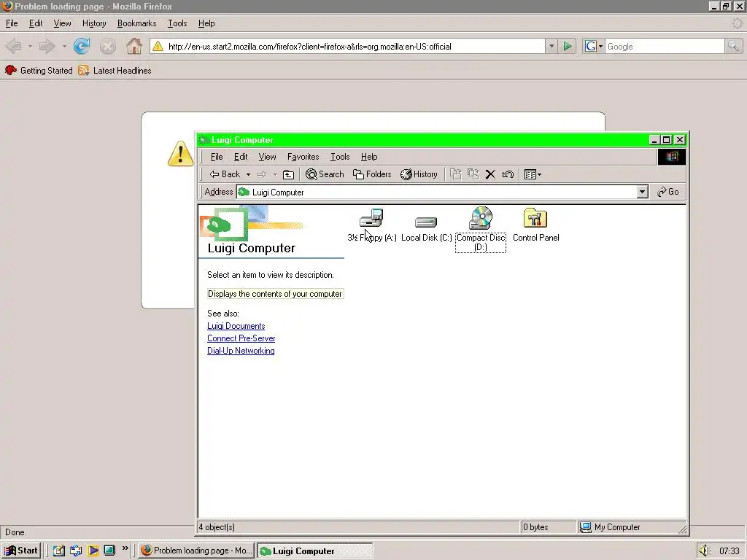This screenshot has width=747, height=560.
Task: Open the Firefox Tools menu
Action: [177, 23]
